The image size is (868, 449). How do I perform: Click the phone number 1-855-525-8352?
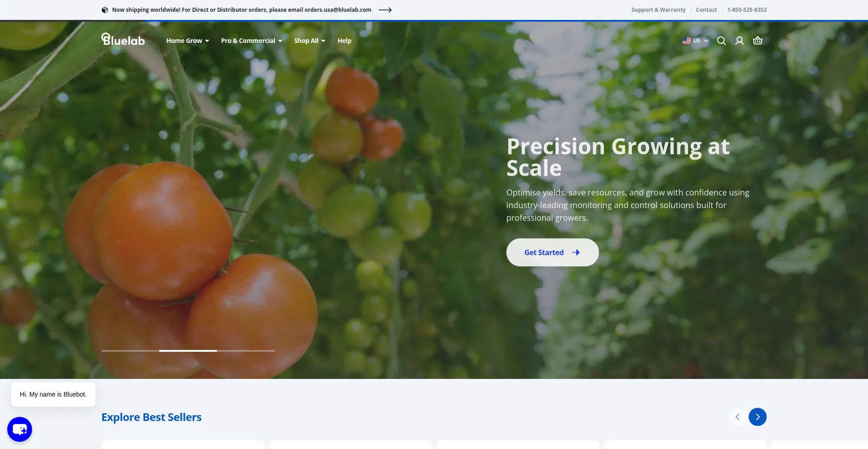point(747,10)
